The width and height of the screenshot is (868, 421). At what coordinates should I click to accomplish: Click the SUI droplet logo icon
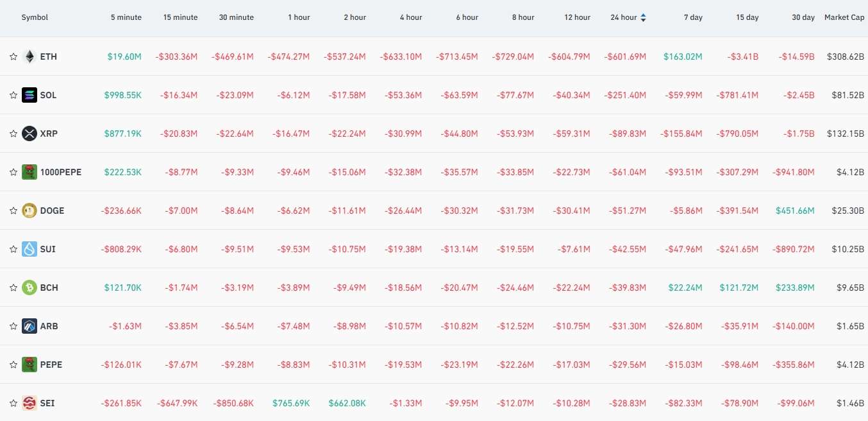(29, 249)
